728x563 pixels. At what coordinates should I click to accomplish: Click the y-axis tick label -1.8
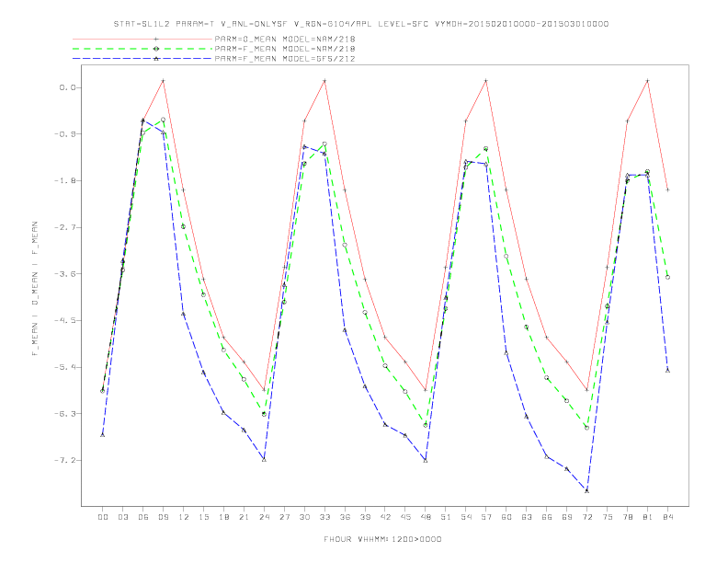[64, 180]
